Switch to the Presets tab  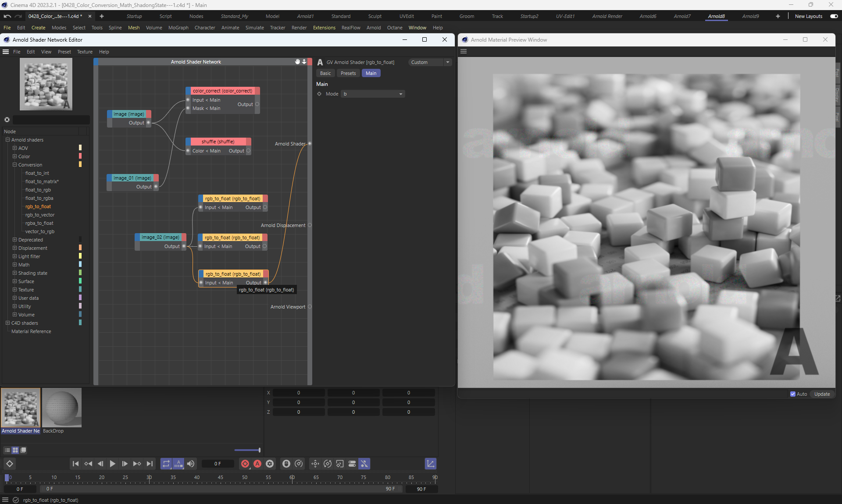click(x=348, y=73)
